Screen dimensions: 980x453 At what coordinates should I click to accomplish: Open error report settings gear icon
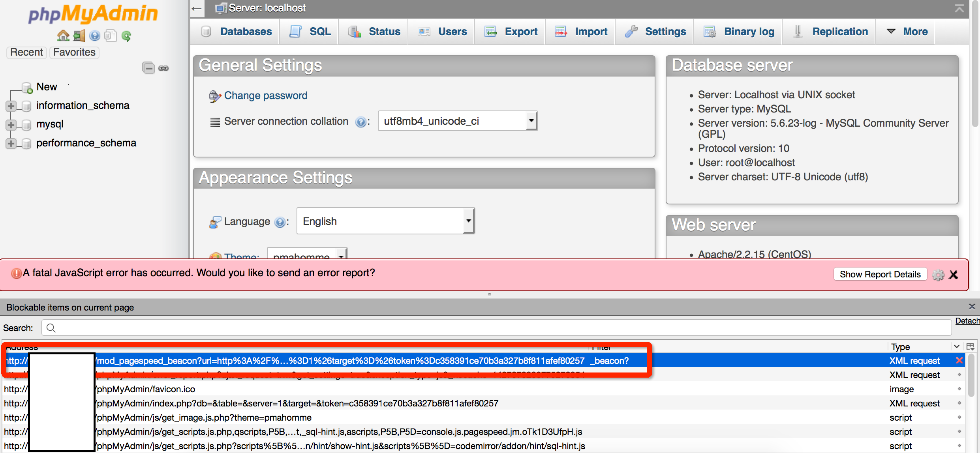pyautogui.click(x=938, y=275)
